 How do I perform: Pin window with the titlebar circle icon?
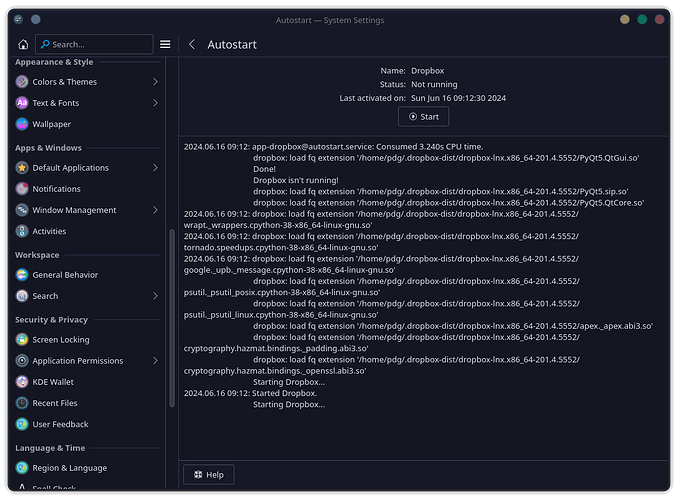click(x=36, y=19)
